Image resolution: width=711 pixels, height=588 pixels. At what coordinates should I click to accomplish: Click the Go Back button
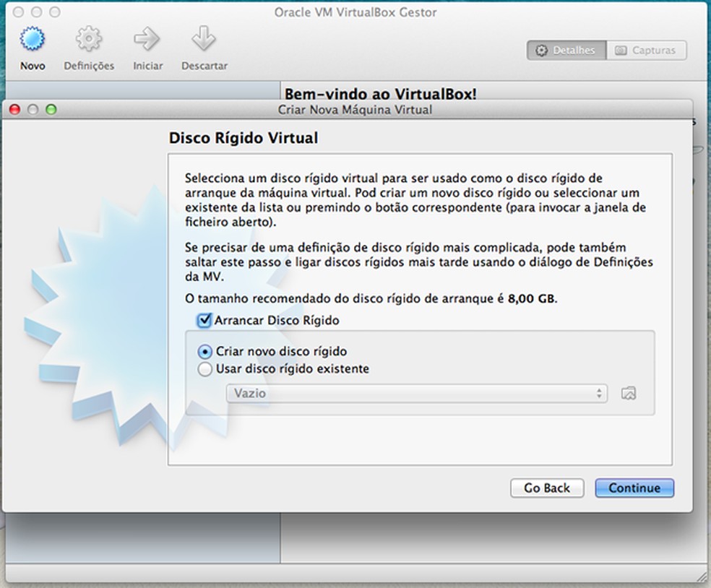pos(547,488)
